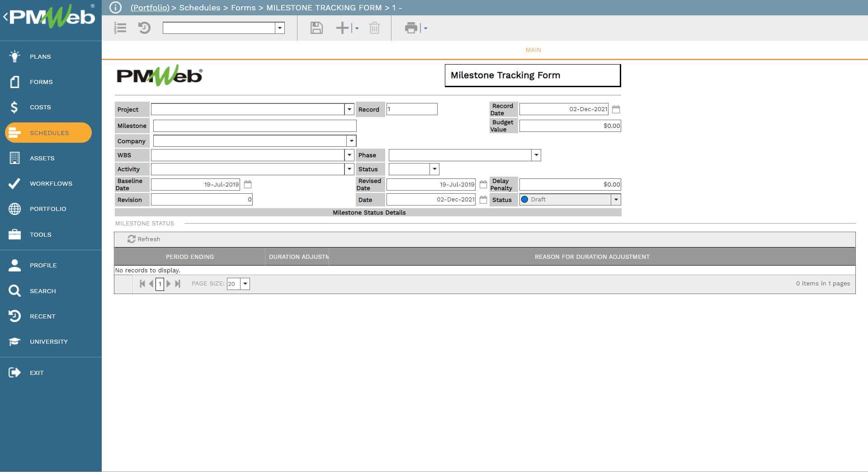This screenshot has width=868, height=472.
Task: Click the records list icon in the toolbar
Action: tap(120, 28)
